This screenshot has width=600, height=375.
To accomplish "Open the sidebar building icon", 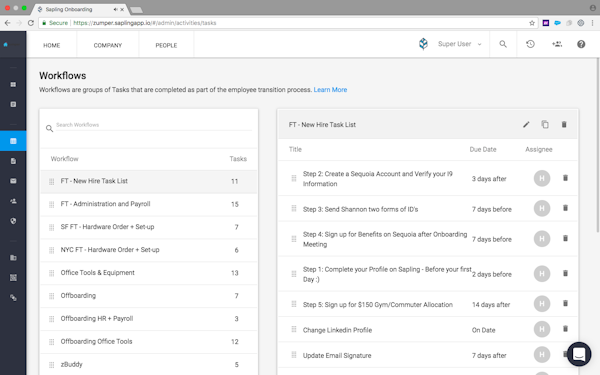I will tap(13, 258).
